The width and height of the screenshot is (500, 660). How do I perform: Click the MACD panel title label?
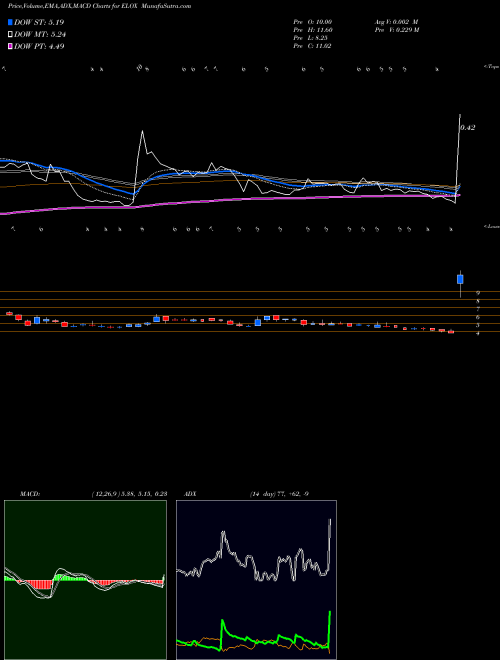point(30,494)
